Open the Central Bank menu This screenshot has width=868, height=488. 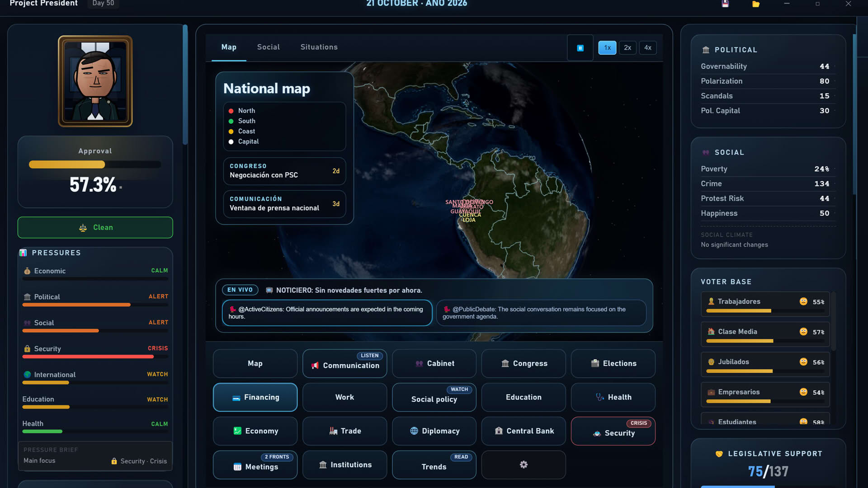pos(524,431)
